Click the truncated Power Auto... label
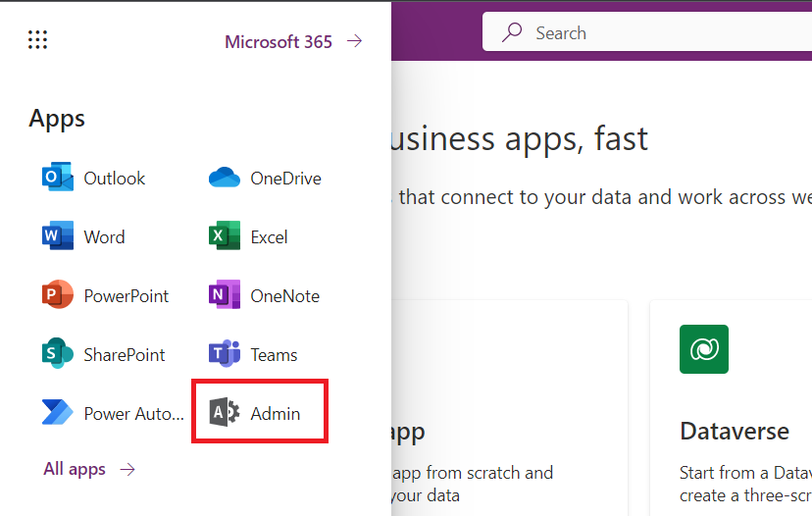812x516 pixels. [x=134, y=413]
